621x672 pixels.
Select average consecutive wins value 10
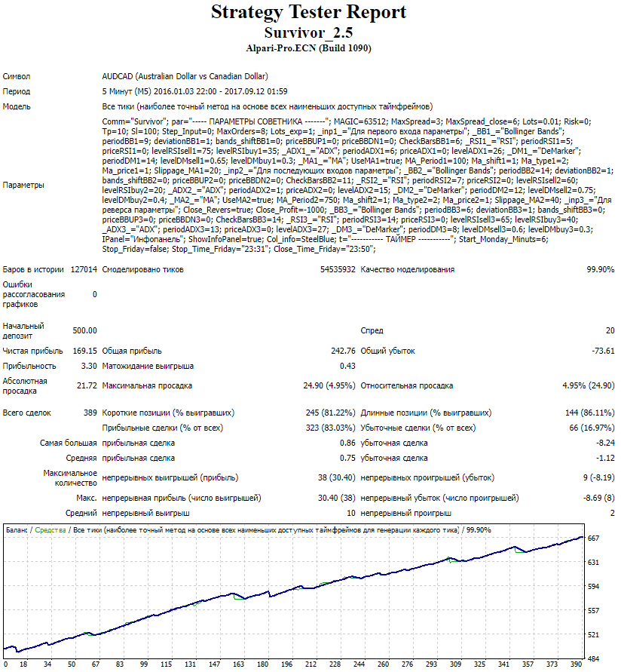click(351, 513)
